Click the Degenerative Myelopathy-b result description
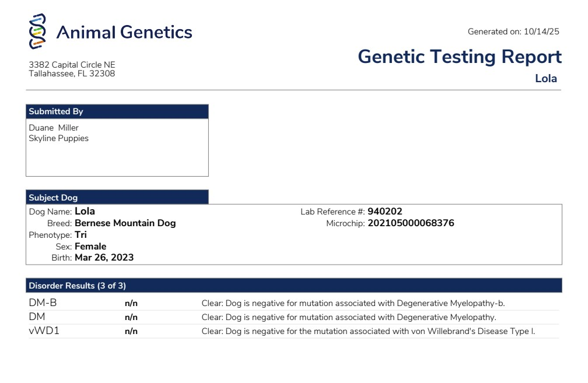 point(353,303)
